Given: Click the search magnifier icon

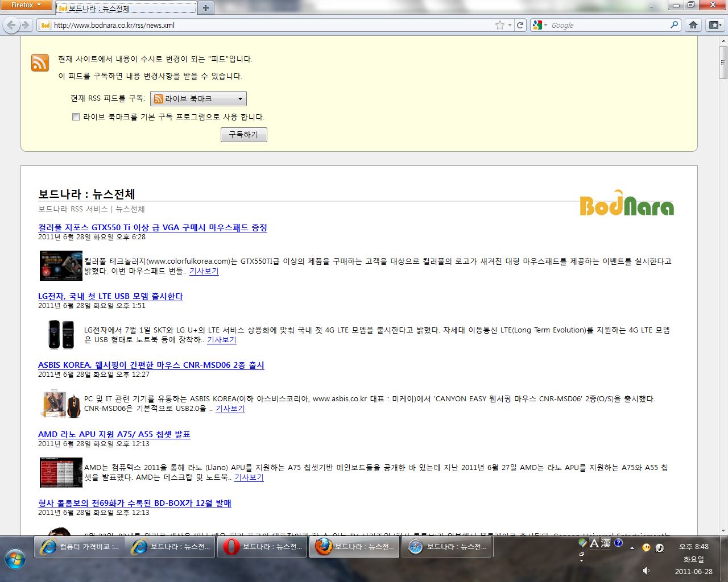Looking at the screenshot, I should coord(675,25).
